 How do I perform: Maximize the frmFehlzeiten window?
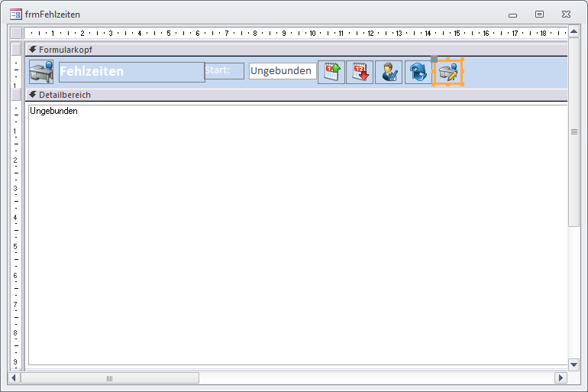click(x=539, y=14)
